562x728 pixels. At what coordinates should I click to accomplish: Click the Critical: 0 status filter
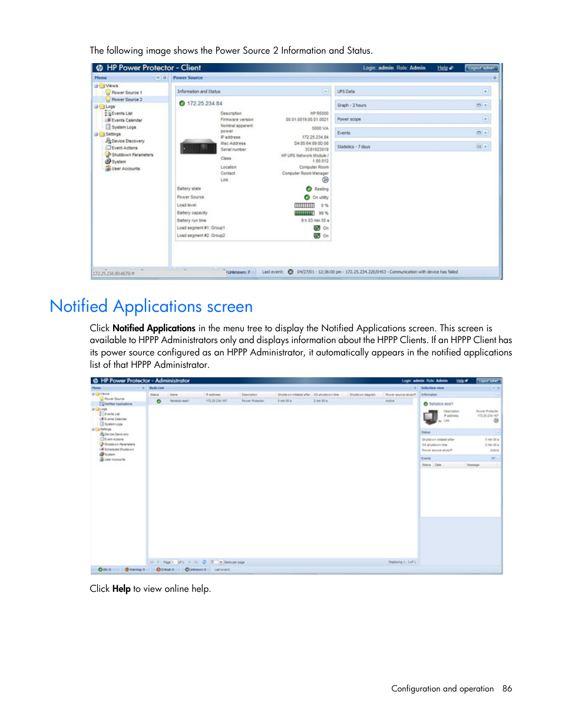coord(166,569)
